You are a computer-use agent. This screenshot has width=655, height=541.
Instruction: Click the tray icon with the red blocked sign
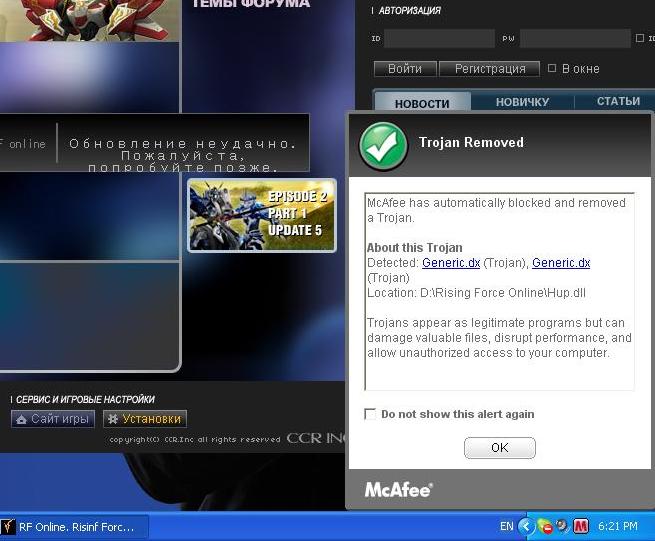tap(545, 527)
